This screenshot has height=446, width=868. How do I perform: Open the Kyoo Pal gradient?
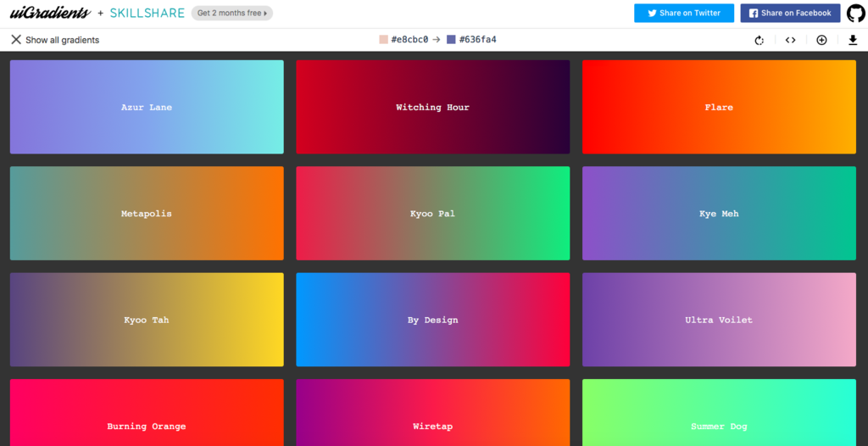pyautogui.click(x=433, y=214)
